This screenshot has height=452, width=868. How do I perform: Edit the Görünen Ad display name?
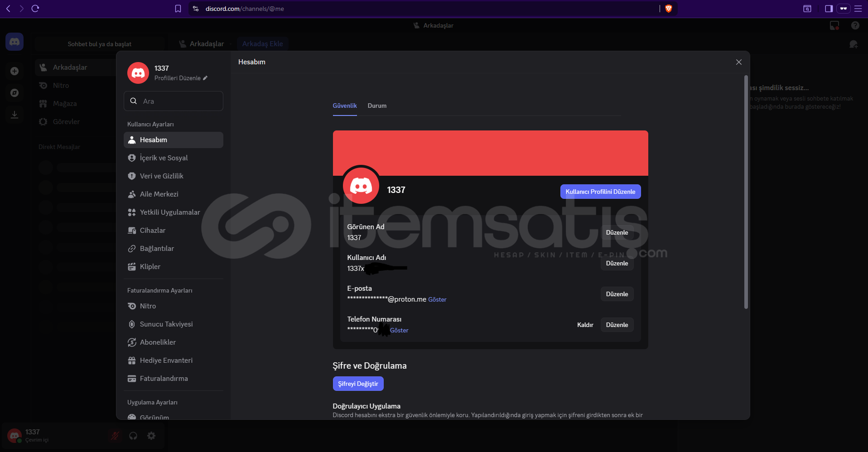(x=617, y=232)
